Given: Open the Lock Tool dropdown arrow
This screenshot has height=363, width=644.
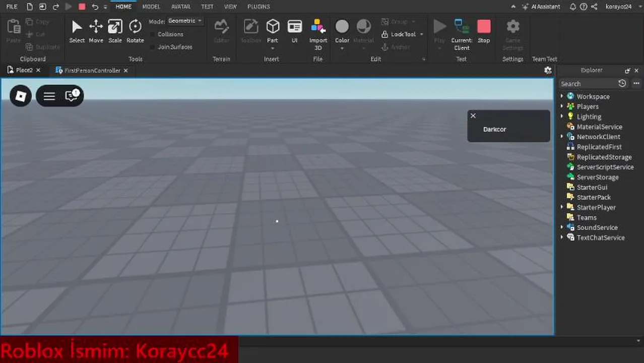Looking at the screenshot, I should pyautogui.click(x=421, y=34).
